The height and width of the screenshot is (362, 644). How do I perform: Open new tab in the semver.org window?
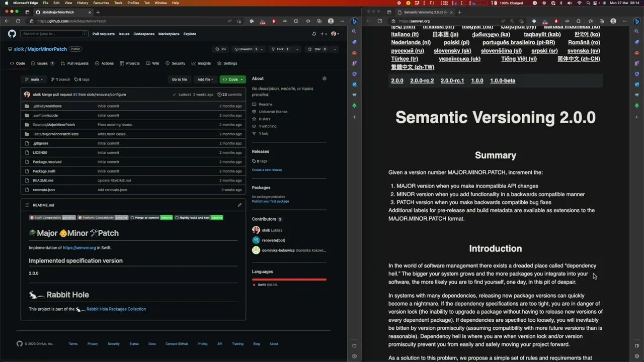[x=459, y=12]
